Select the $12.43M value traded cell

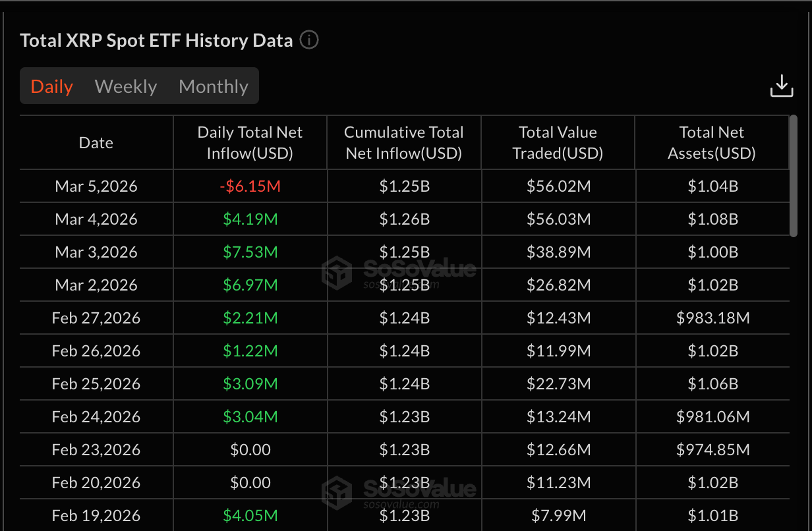click(558, 318)
